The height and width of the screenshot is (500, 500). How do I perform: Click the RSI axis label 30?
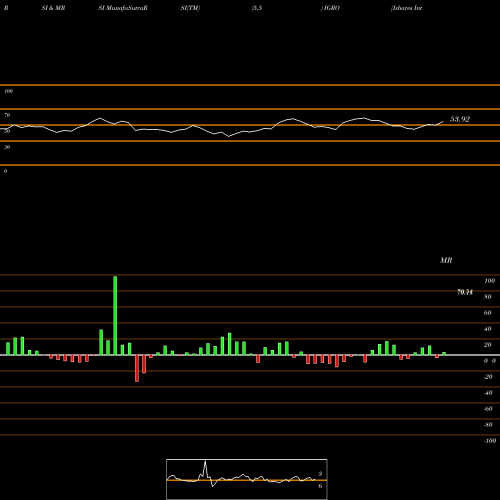[7, 147]
